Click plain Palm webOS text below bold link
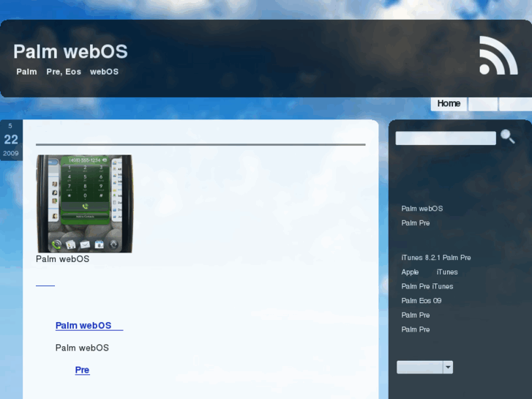Viewport: 532px width, 399px height. pos(82,348)
